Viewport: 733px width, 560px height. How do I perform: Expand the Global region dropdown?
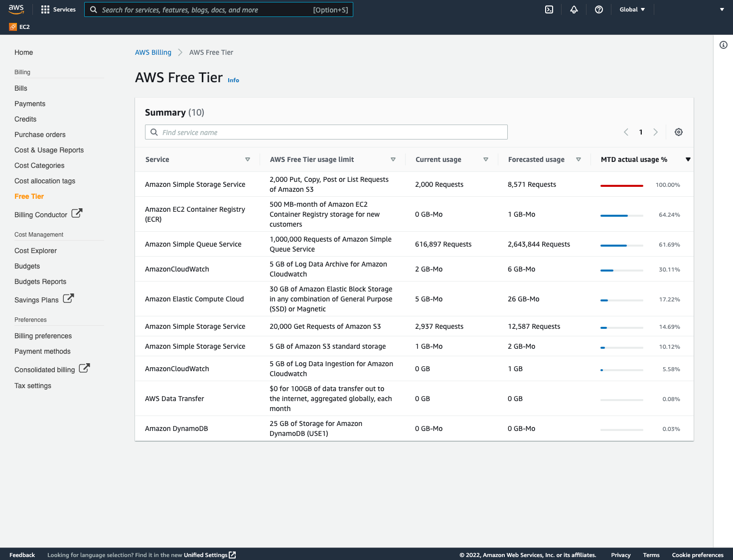tap(632, 9)
